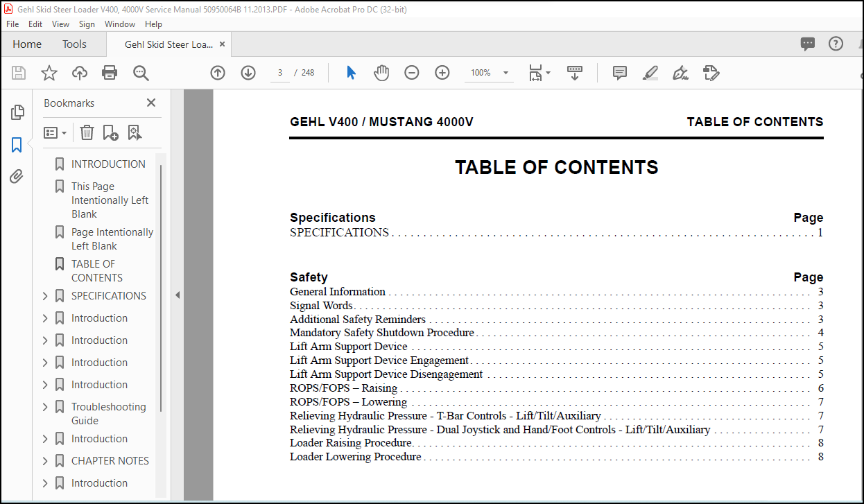This screenshot has height=504, width=864.
Task: Click Lift Arm Support Device Engagement entry
Action: (556, 360)
